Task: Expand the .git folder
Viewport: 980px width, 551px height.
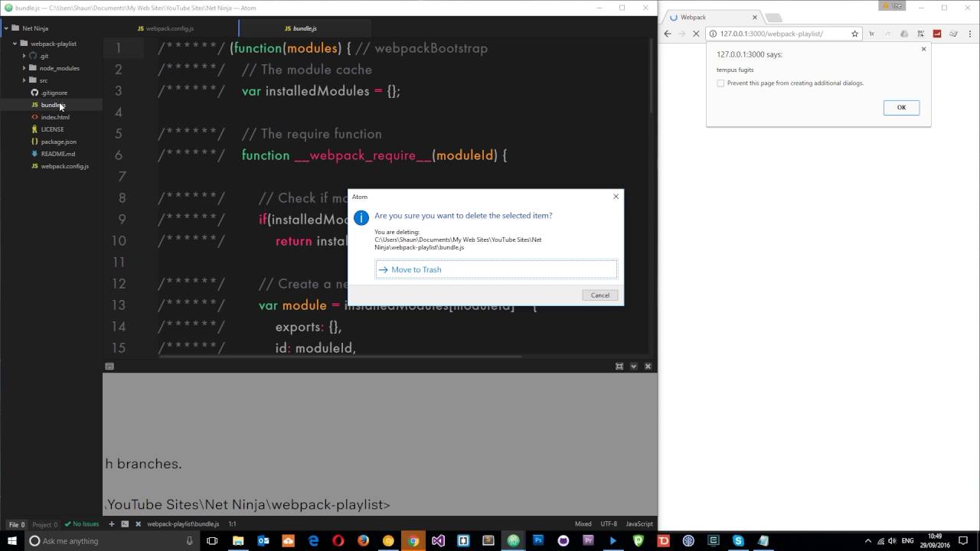Action: (24, 56)
